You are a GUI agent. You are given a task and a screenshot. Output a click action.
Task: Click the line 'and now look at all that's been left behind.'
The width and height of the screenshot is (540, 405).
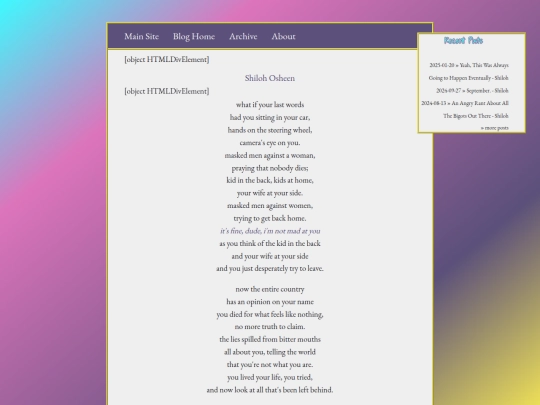click(x=270, y=390)
